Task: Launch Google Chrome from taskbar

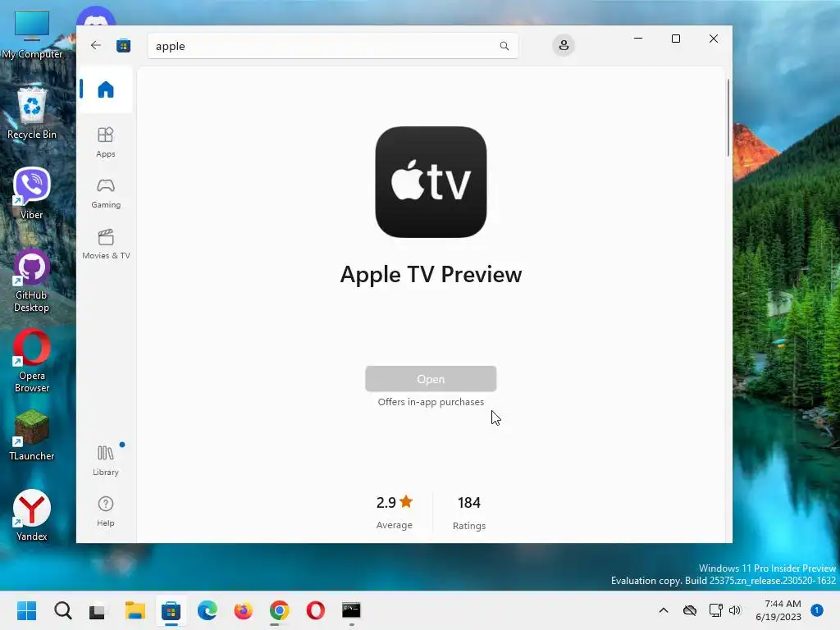Action: pos(279,610)
